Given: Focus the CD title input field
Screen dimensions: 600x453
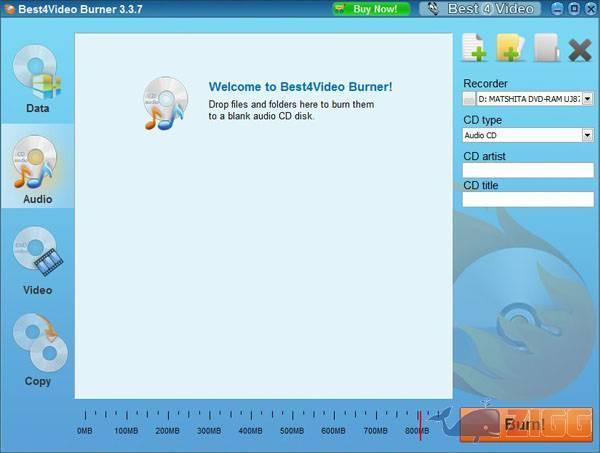Looking at the screenshot, I should tap(528, 199).
